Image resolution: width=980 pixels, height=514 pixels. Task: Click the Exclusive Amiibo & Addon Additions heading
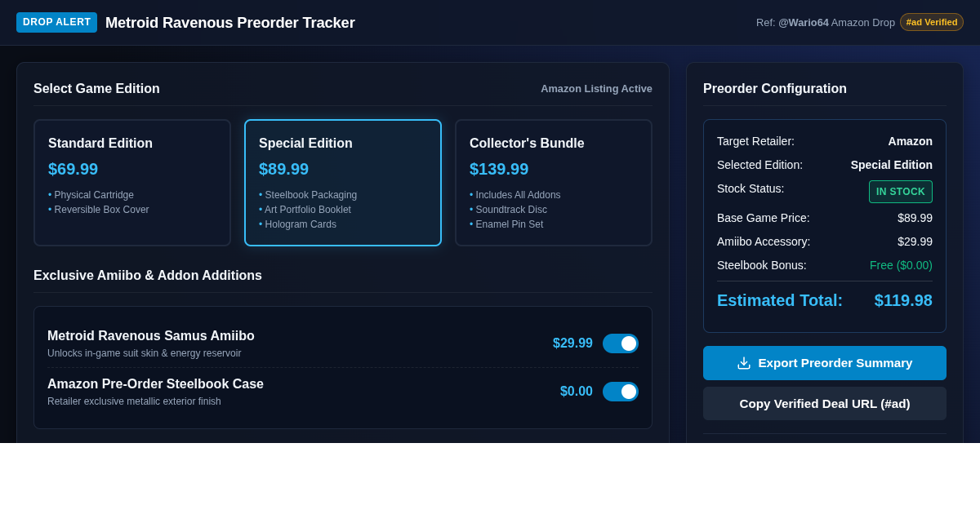point(148,276)
